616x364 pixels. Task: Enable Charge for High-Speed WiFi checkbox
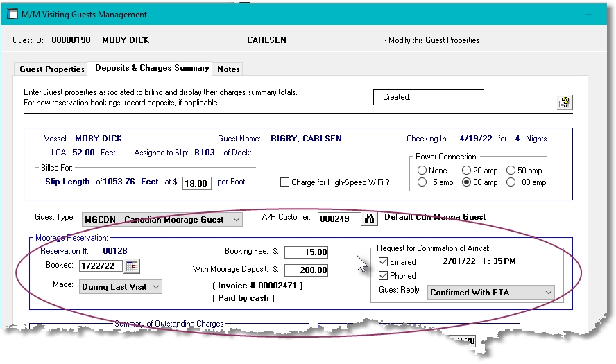[285, 182]
